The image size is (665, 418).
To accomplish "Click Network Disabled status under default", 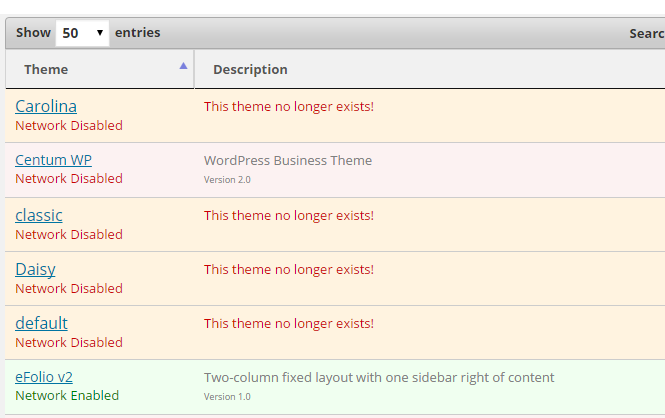I will (x=69, y=343).
